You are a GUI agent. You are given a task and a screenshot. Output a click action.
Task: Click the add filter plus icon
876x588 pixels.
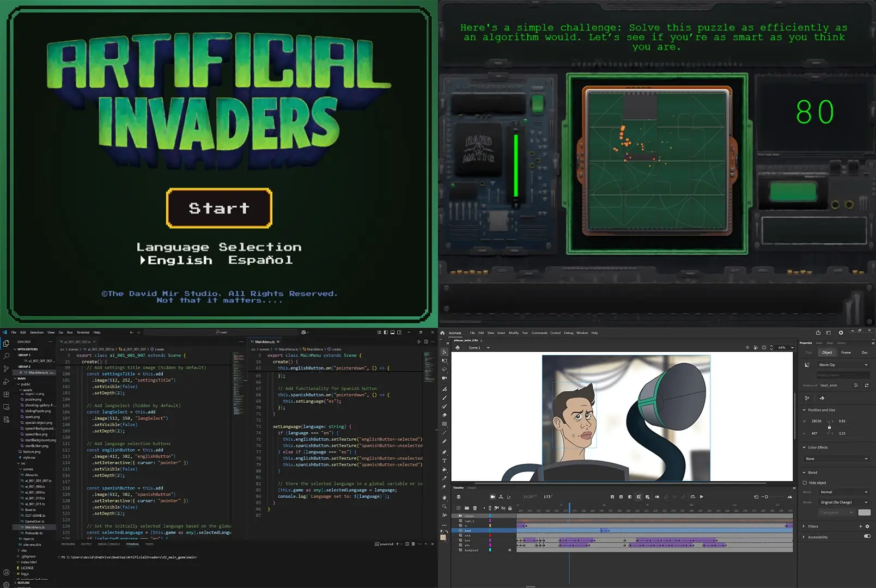pos(861,526)
